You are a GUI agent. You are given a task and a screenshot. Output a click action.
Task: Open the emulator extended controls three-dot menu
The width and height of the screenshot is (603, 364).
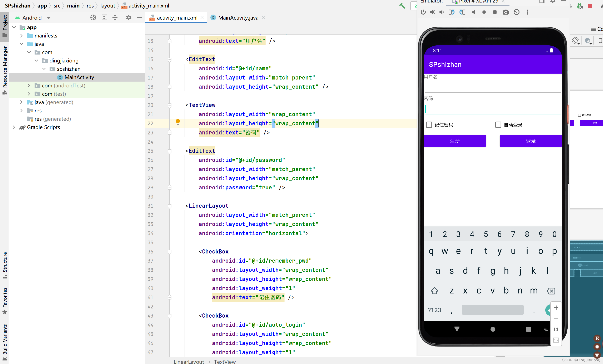point(527,12)
